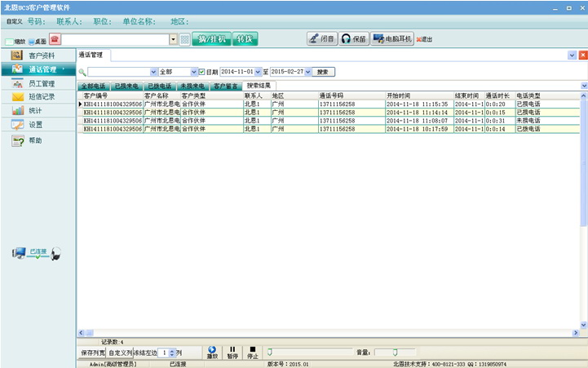Expand tab list arrow at top right

(572, 55)
